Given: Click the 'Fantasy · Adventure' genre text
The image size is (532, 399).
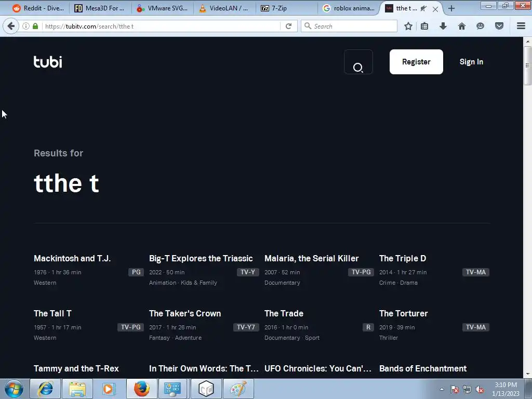Looking at the screenshot, I should point(175,338).
